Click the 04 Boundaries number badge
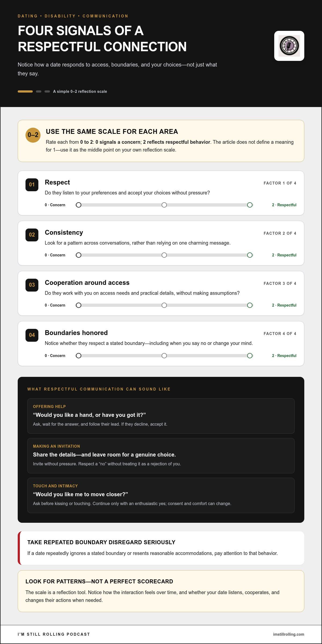This screenshot has height=644, width=322. (32, 335)
